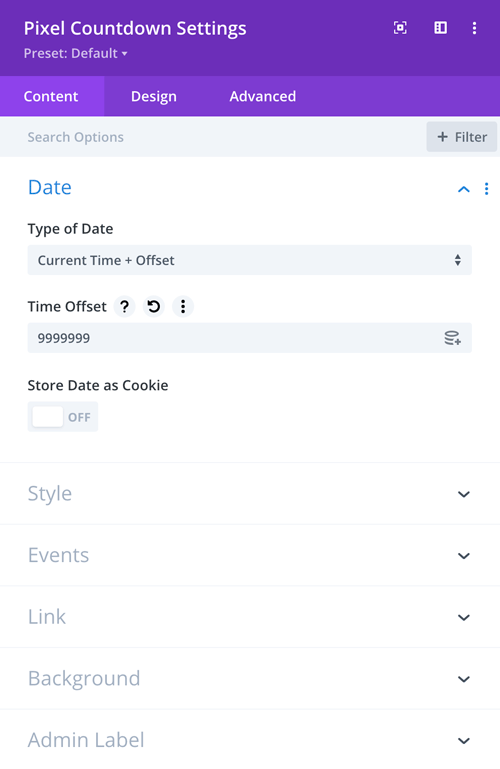Click the expand modal fullscreen icon
Screen dimensions: 500x769
(x=400, y=28)
